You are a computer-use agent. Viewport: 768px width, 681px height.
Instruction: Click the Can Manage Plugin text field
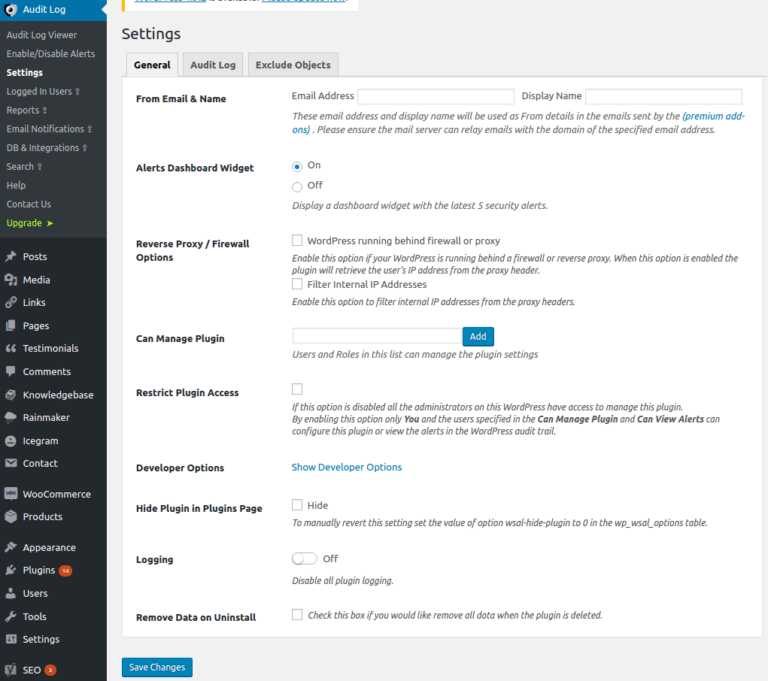(377, 336)
